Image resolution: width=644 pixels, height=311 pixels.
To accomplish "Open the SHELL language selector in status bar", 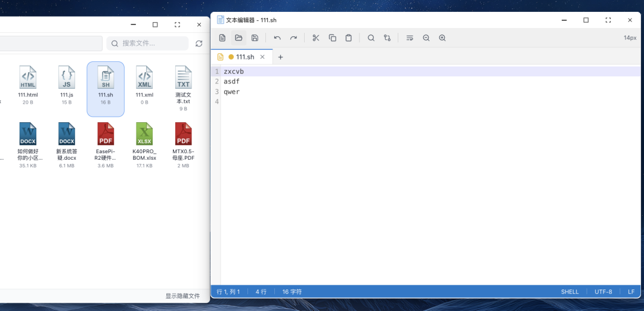I will pos(569,292).
